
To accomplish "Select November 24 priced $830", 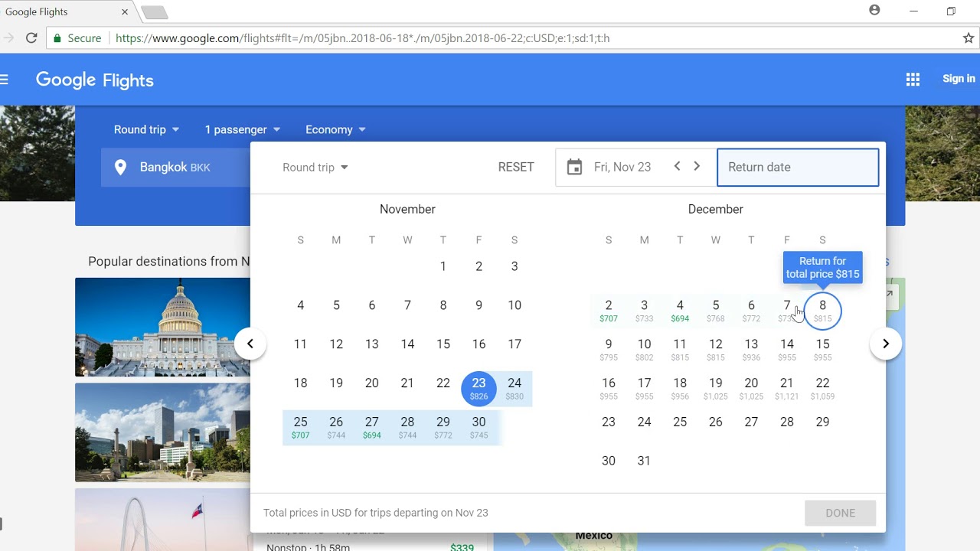I will 514,388.
